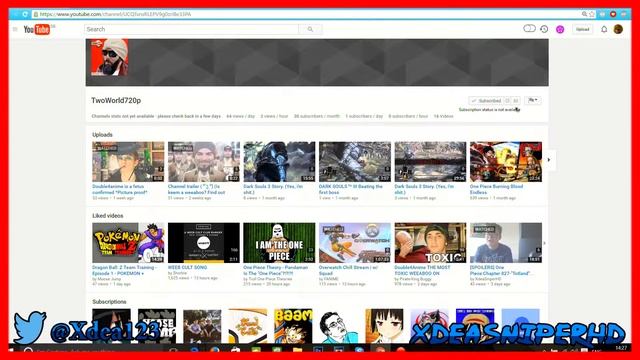Open SPOILERS One Piece Chapter 827 thumbnail
Image resolution: width=640 pixels, height=360 pixels.
(x=506, y=242)
